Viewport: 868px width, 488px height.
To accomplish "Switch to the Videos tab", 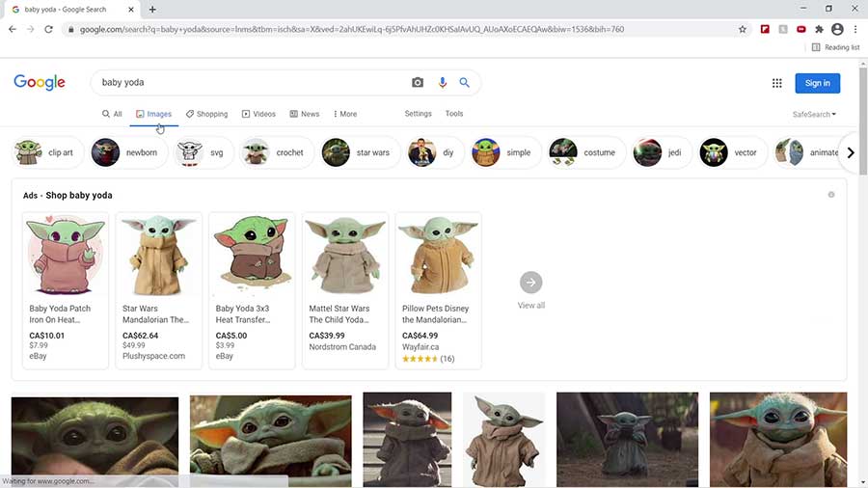I will pyautogui.click(x=258, y=114).
